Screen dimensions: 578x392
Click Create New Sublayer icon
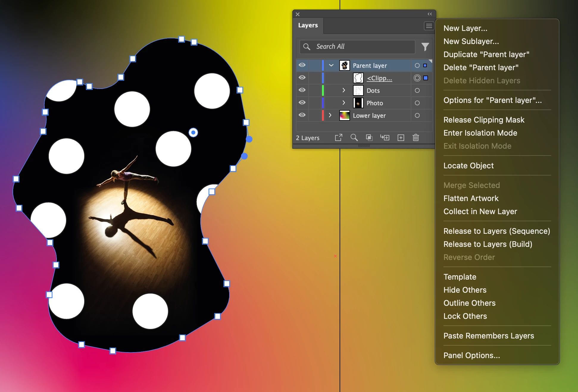(385, 137)
